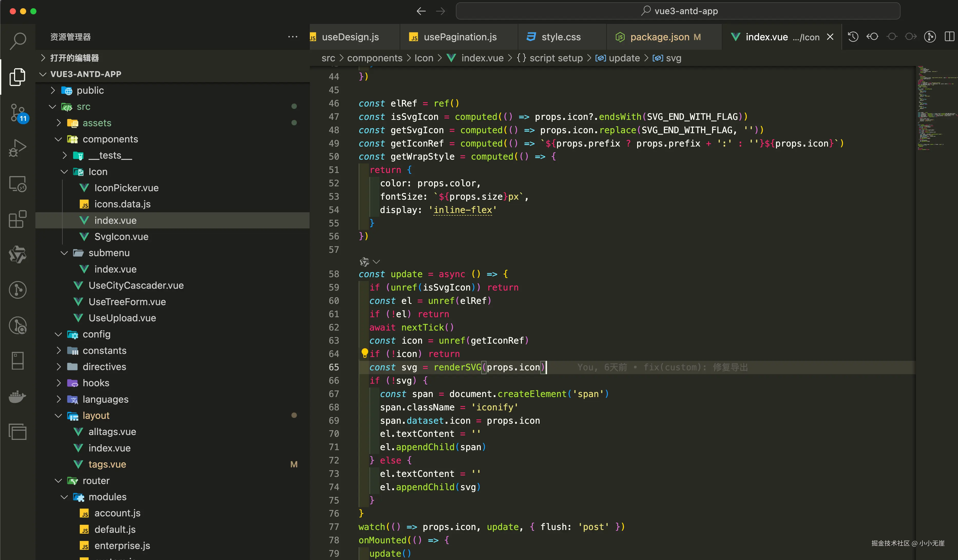Open SvgIcon.vue from the file tree
Image resolution: width=958 pixels, height=560 pixels.
click(x=121, y=236)
